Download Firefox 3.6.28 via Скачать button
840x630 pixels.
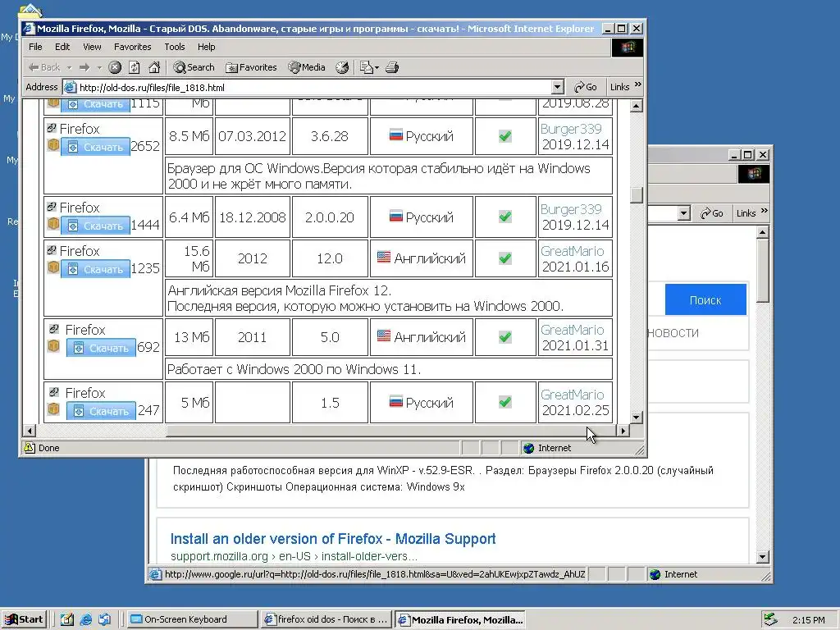tap(95, 147)
